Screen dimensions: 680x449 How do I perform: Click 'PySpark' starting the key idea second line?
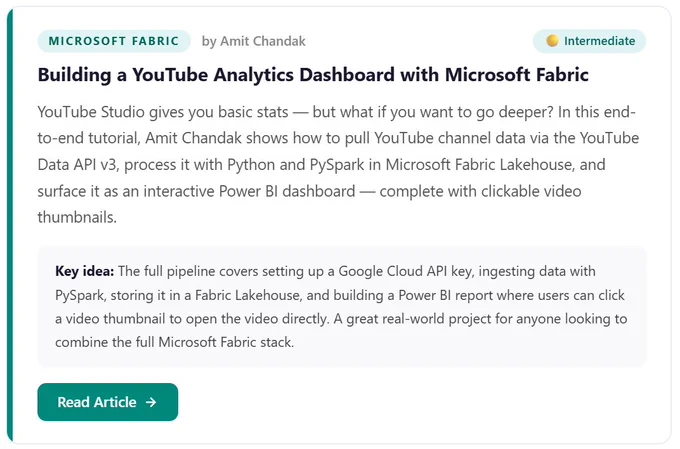pos(80,295)
